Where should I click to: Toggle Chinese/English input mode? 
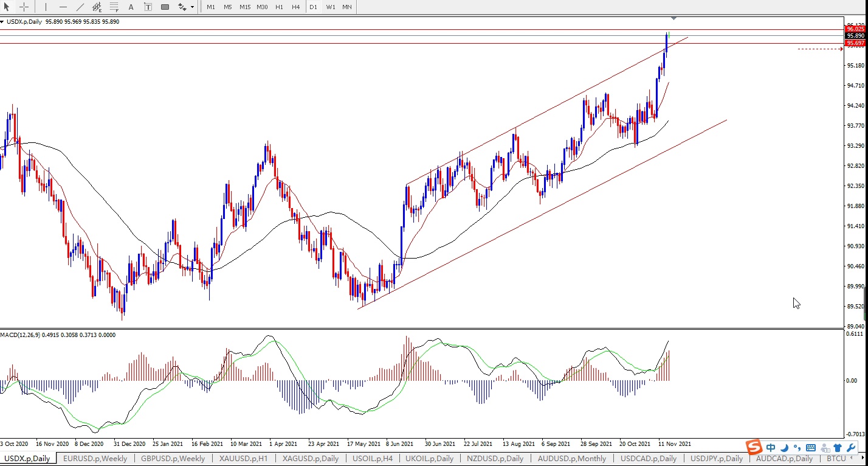tap(771, 448)
